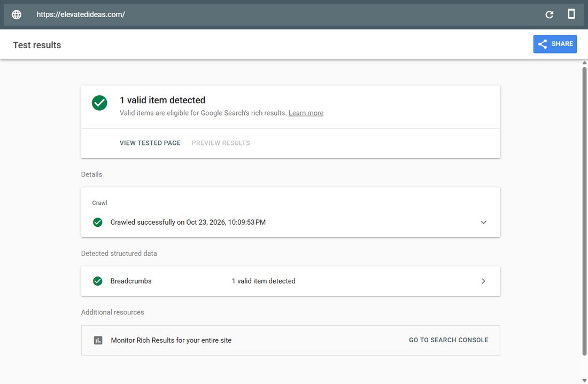Click the "Test results" heading
The height and width of the screenshot is (384, 588).
pyautogui.click(x=37, y=45)
